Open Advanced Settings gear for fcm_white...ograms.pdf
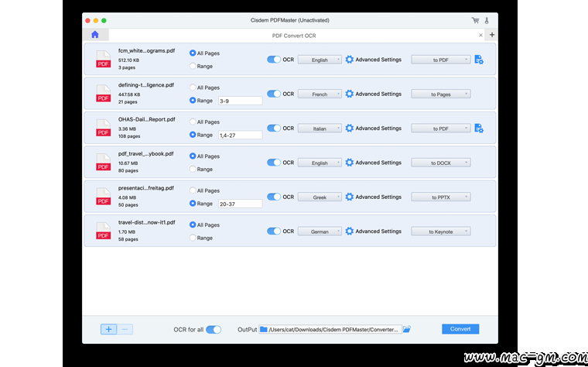 click(x=349, y=60)
